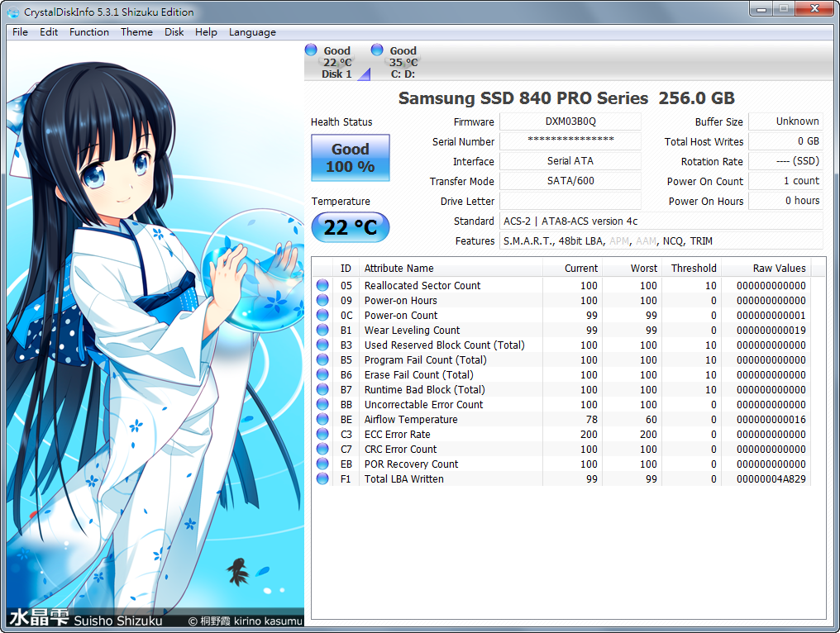Select Disk 1 status orb icon

[x=311, y=50]
